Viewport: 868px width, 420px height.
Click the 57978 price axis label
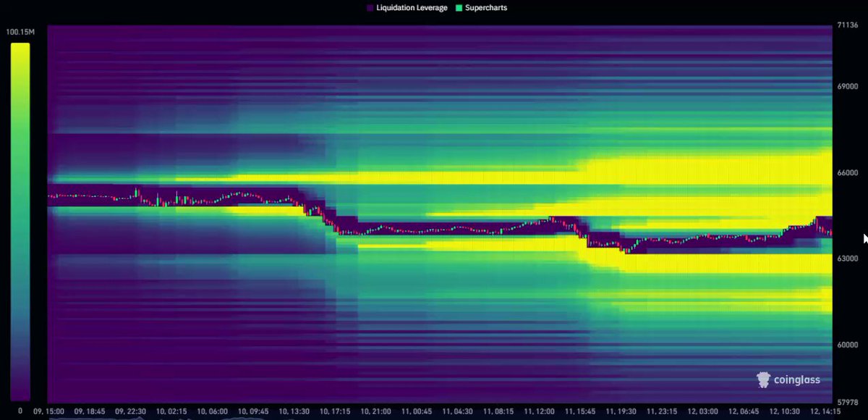click(x=847, y=401)
